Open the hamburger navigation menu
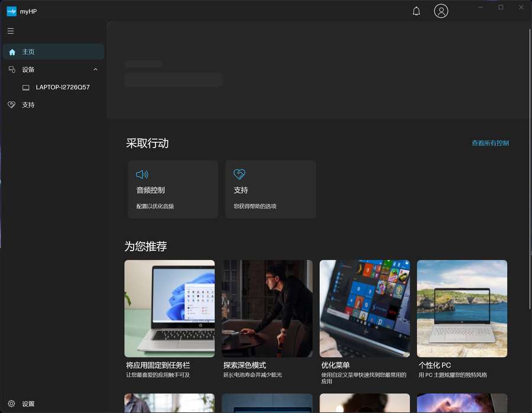532x413 pixels. pos(11,31)
